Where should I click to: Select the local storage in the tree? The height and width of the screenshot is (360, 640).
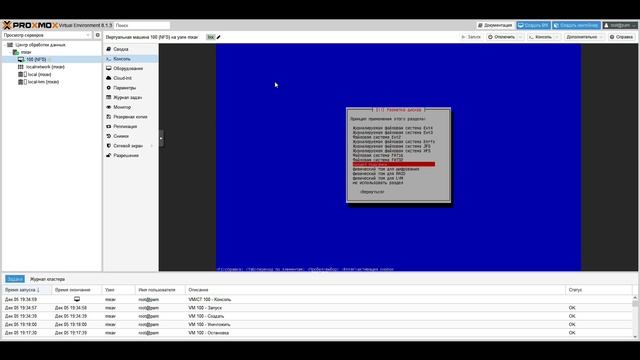[x=39, y=74]
